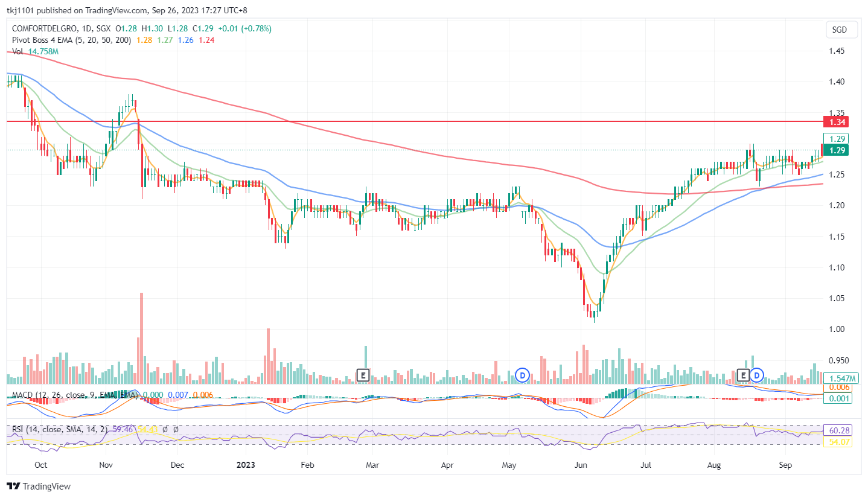Click the Jul label on time axis
The image size is (868, 498).
(x=645, y=465)
